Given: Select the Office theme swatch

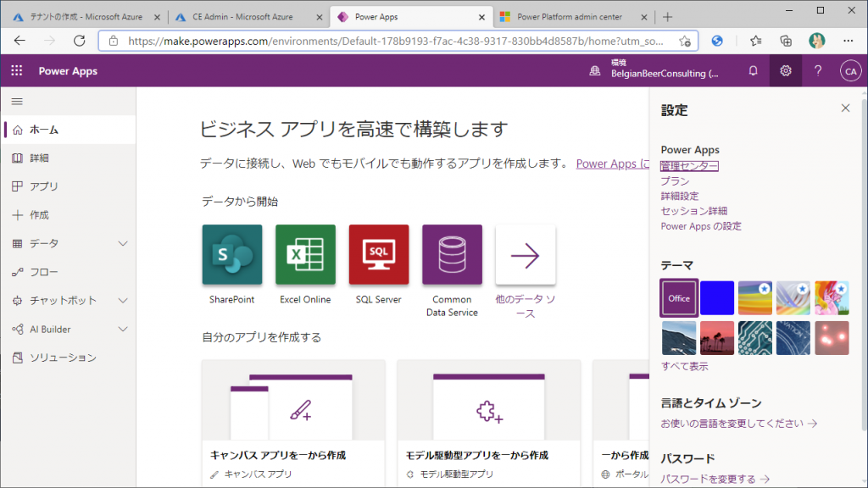Looking at the screenshot, I should pos(679,297).
